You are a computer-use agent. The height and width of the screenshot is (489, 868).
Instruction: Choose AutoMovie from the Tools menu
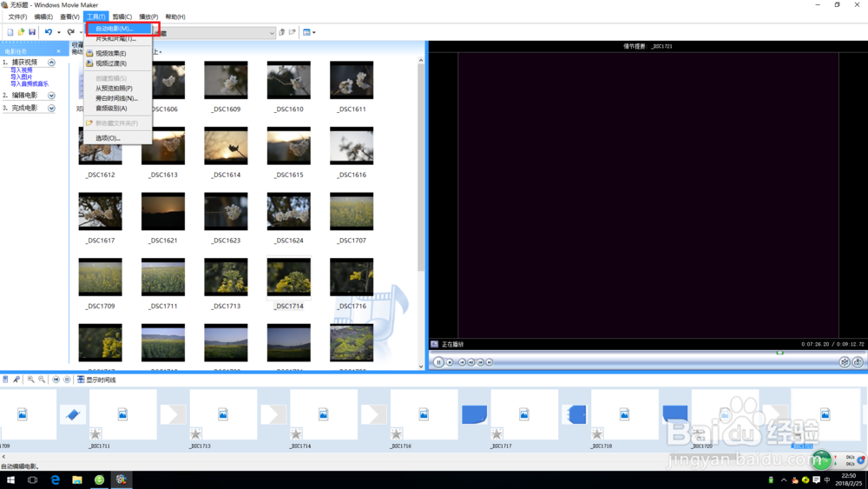pos(118,29)
